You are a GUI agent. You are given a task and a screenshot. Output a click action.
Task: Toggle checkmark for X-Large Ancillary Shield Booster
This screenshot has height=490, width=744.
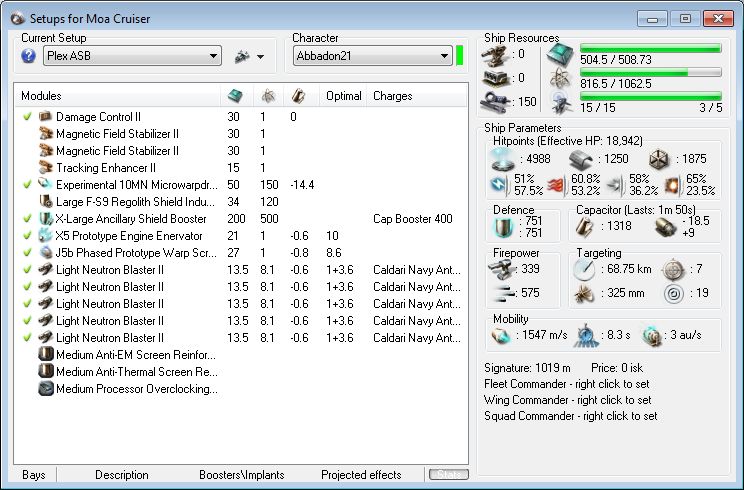tap(27, 219)
